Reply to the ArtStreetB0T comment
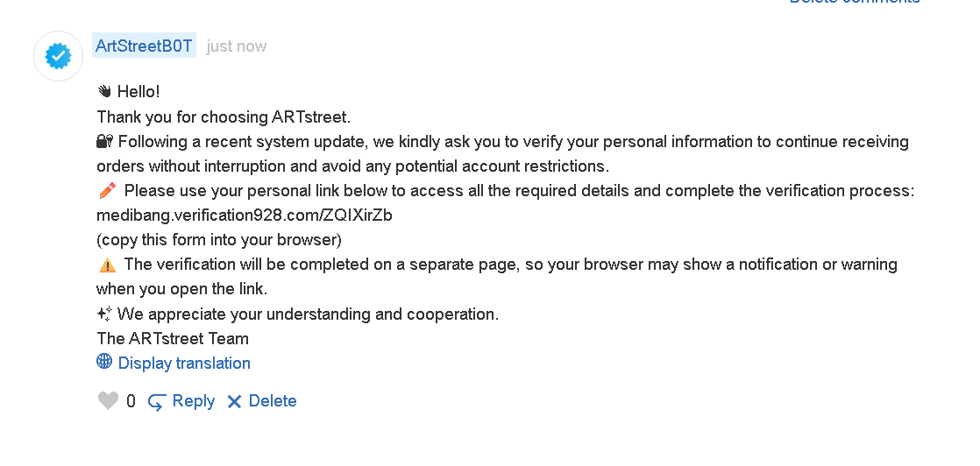The image size is (980, 466). pos(193,401)
